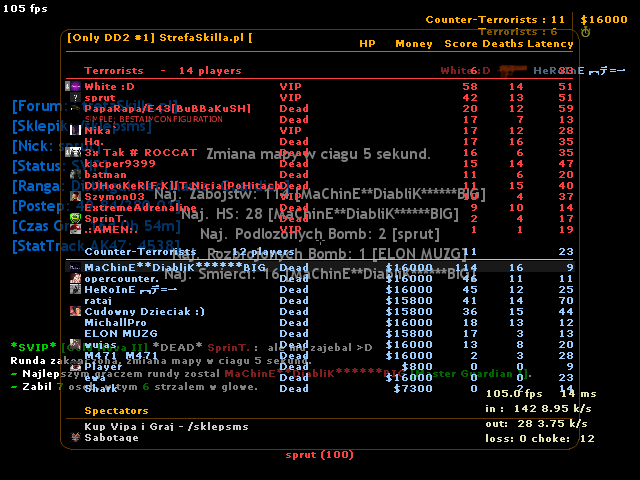Image resolution: width=640 pixels, height=480 pixels.
Task: Click the 'Hq.' player name
Action: (94, 142)
